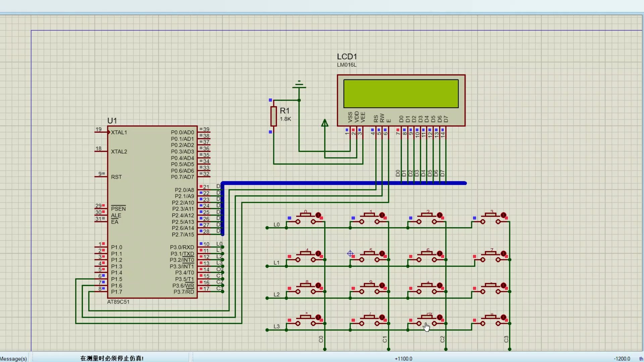Click the LCD VSS pin label
The image size is (644, 362).
click(350, 117)
